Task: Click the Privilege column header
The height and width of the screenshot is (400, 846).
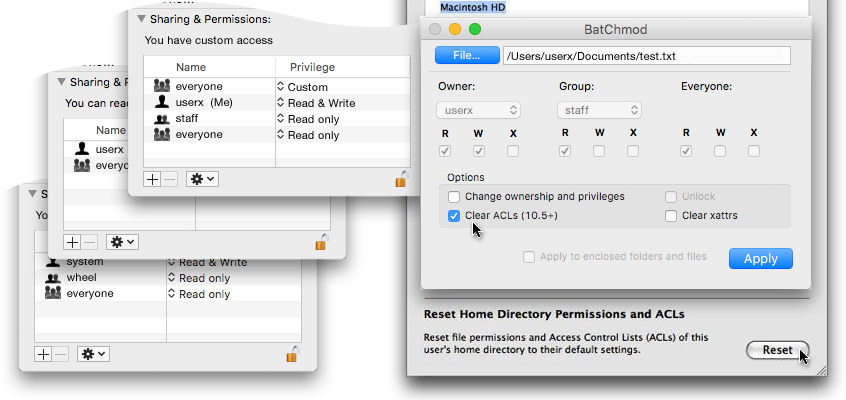Action: [x=312, y=67]
